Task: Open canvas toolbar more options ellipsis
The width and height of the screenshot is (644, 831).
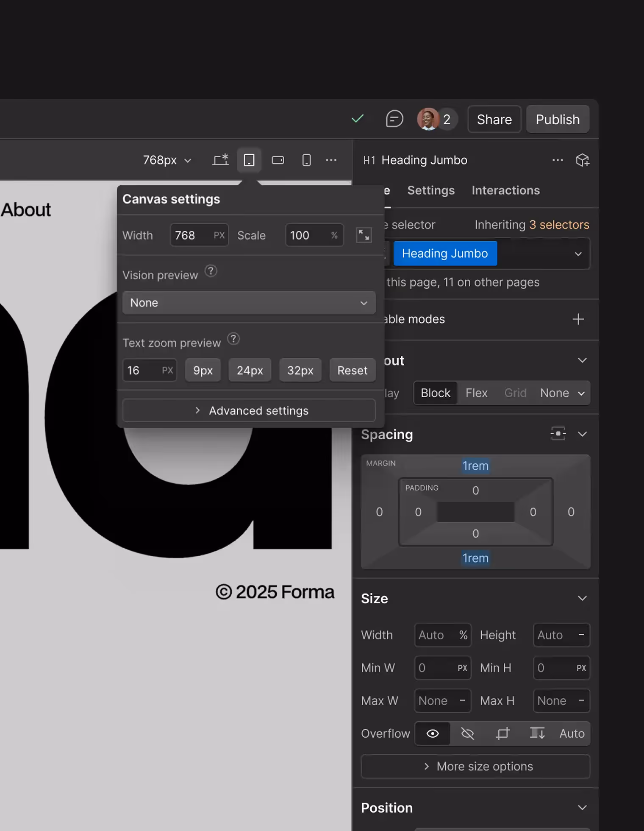Action: point(331,160)
